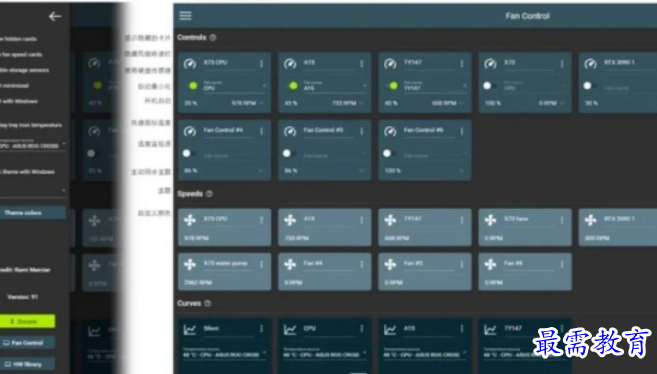This screenshot has width=657, height=374.
Task: Open Fan #4 speed card three-dot menu
Action: (362, 264)
